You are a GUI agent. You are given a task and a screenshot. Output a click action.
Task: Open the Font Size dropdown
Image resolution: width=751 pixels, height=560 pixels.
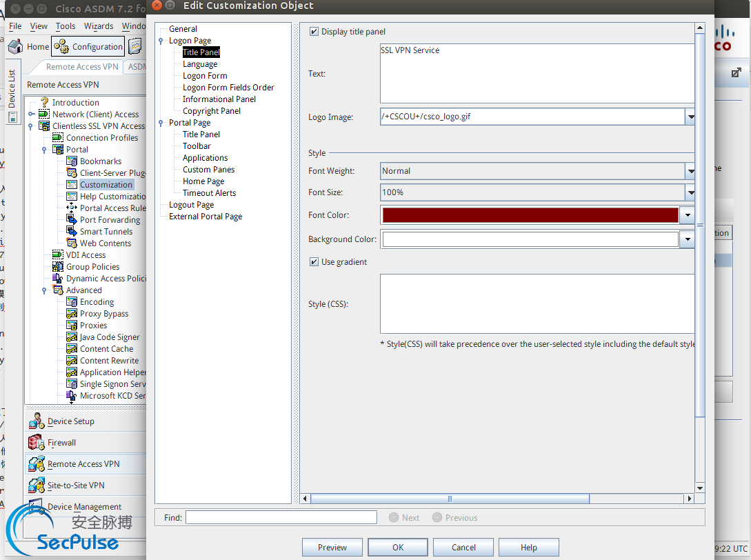(x=690, y=192)
